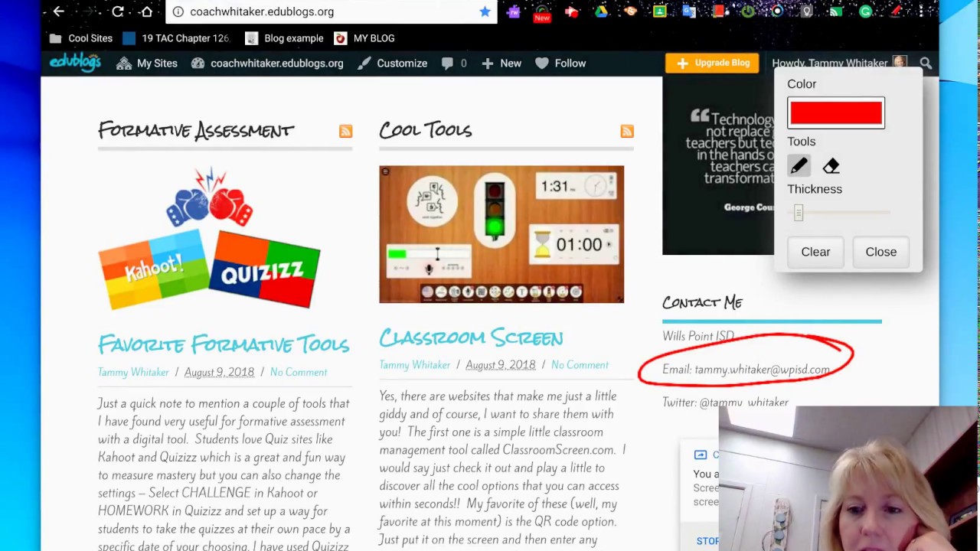Click the blue bookmark star in address bar
Screen dimensions: 980x551
(x=485, y=11)
